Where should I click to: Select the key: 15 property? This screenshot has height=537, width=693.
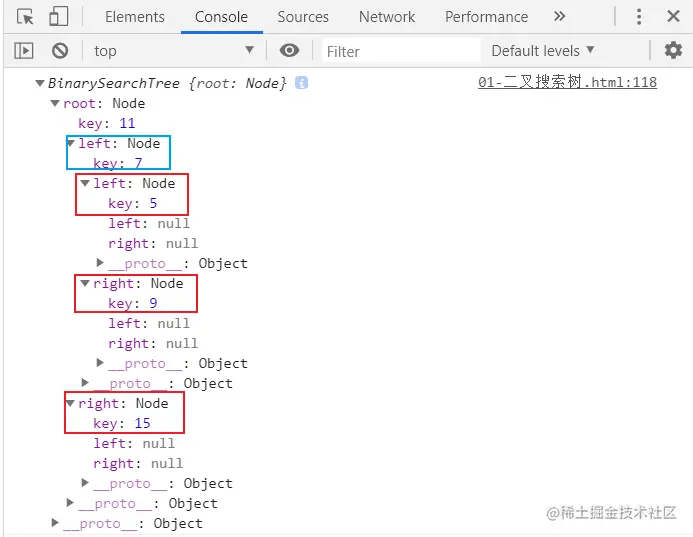coord(122,423)
